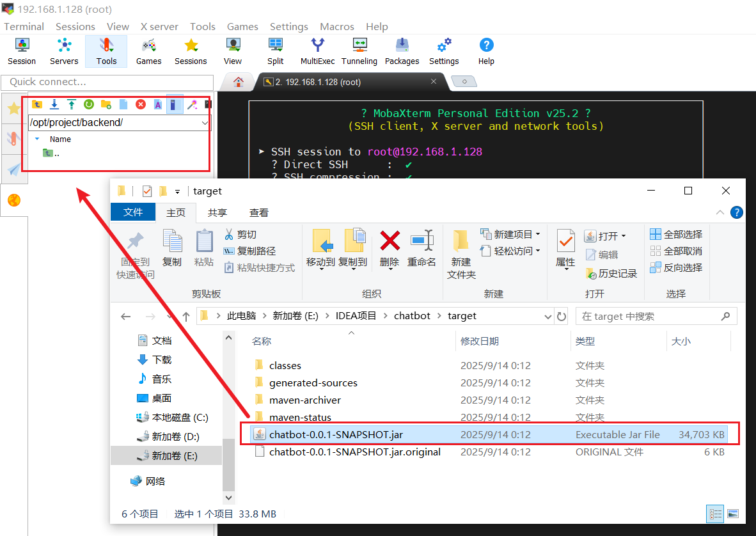Image resolution: width=756 pixels, height=536 pixels.
Task: Open a new terminal tab
Action: pyautogui.click(x=464, y=81)
